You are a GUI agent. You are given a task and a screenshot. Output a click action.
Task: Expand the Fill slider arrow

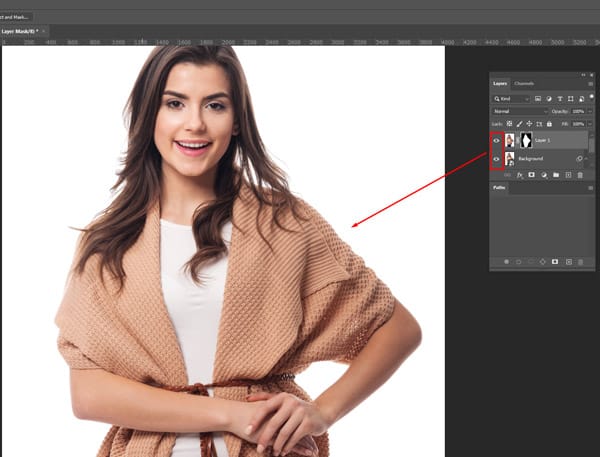tap(590, 124)
